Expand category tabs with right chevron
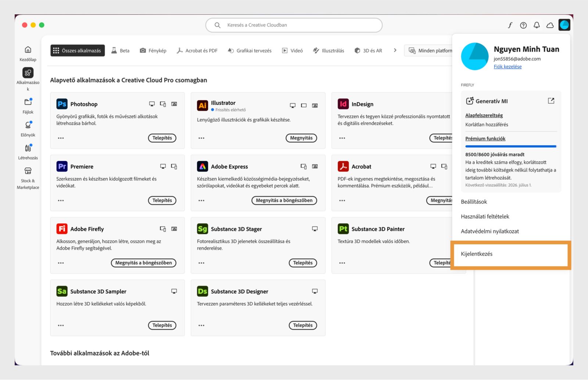The width and height of the screenshot is (588, 380). coord(395,50)
